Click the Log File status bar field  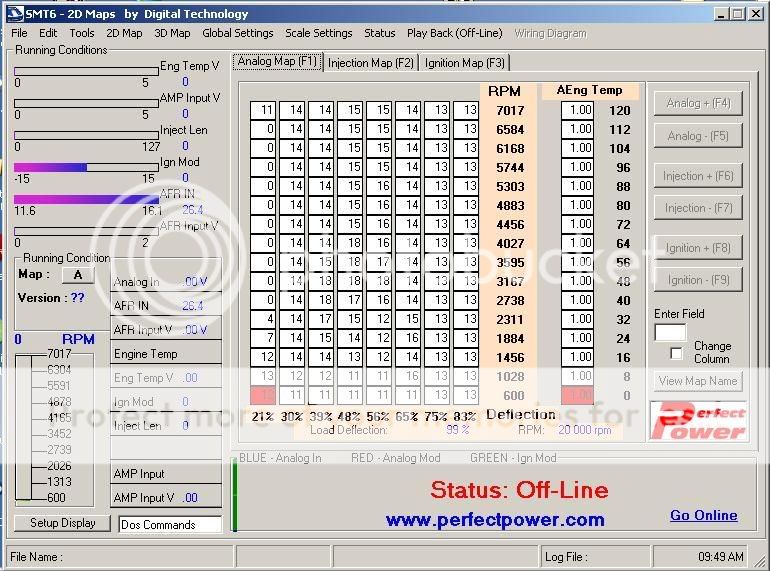pos(594,557)
